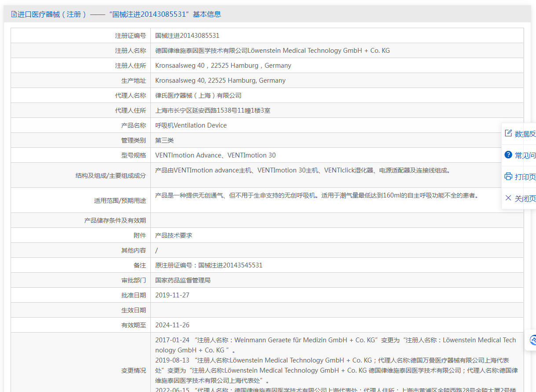Screen dimensions: 536x392
Task: Click the page title "进口医疗器械（注册）" header text
Action: (52, 14)
